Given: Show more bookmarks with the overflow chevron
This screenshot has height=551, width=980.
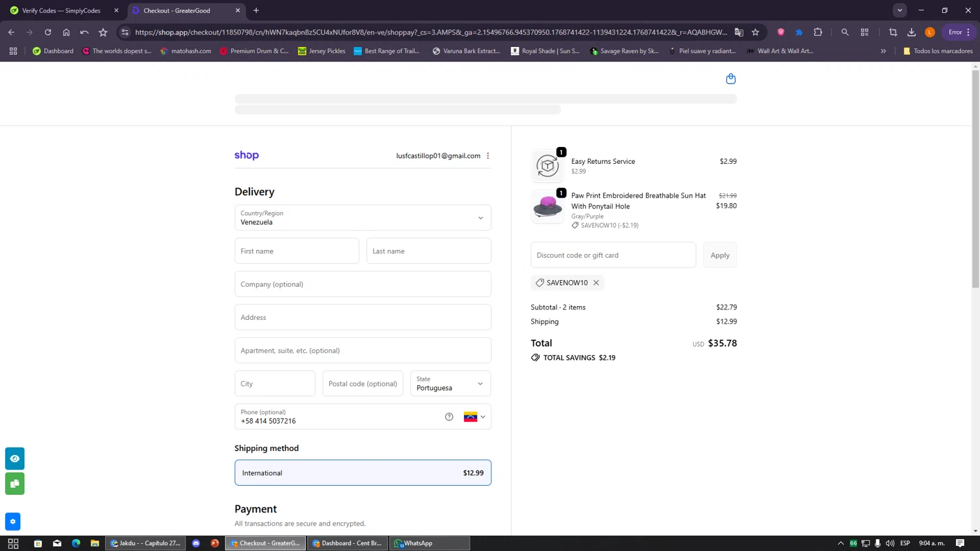Looking at the screenshot, I should [883, 51].
